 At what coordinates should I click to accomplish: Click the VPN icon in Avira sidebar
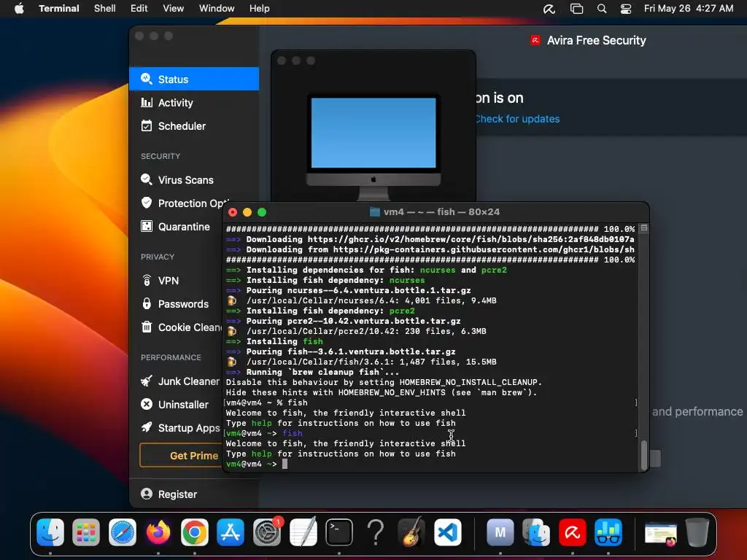coord(146,281)
